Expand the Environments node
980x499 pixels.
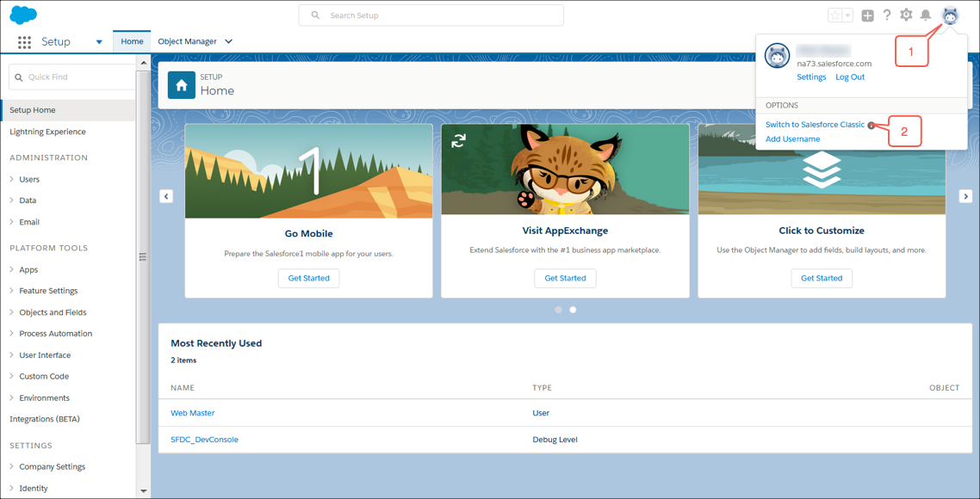click(x=13, y=397)
